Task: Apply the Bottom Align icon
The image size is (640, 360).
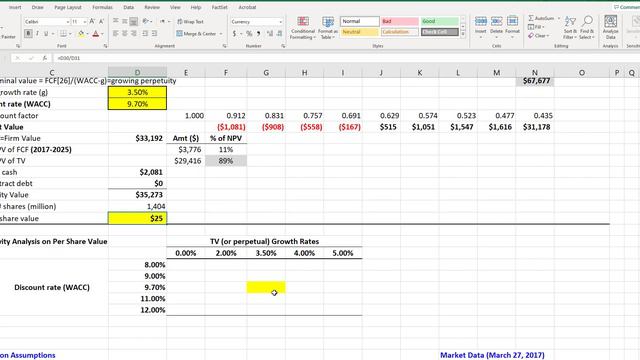Action: pyautogui.click(x=133, y=21)
